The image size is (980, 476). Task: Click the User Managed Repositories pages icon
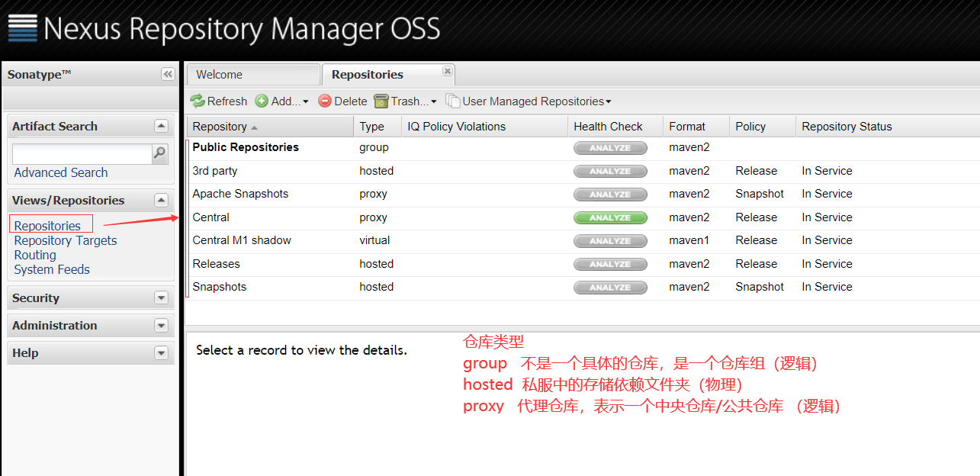(453, 101)
